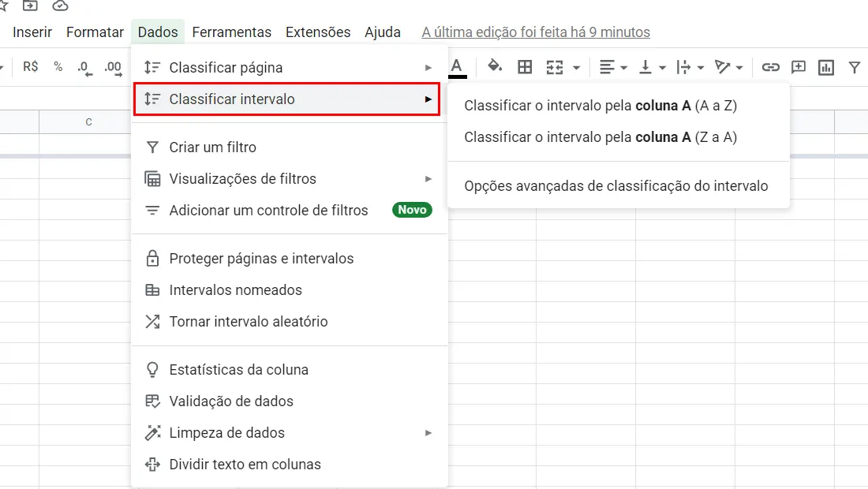Choose Estatísticas da coluna
This screenshot has height=489, width=868.
[289, 370]
